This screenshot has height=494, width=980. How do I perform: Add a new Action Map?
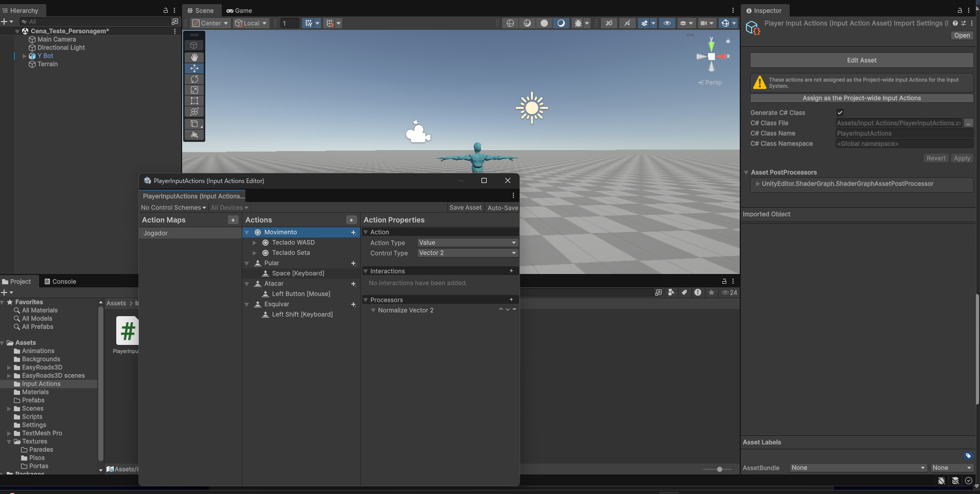[233, 220]
